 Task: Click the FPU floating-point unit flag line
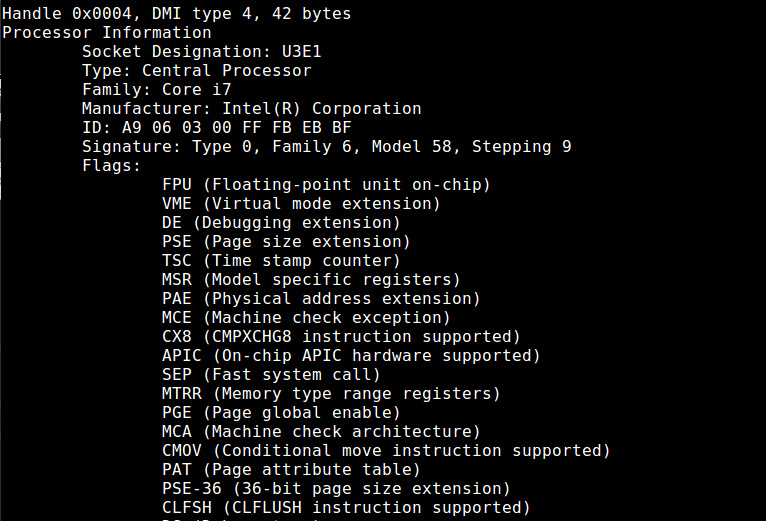click(x=326, y=185)
